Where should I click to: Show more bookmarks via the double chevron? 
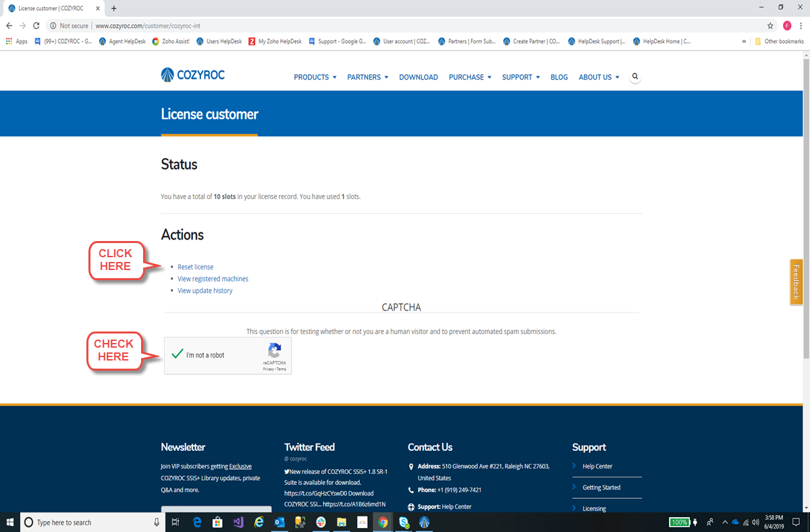click(744, 41)
